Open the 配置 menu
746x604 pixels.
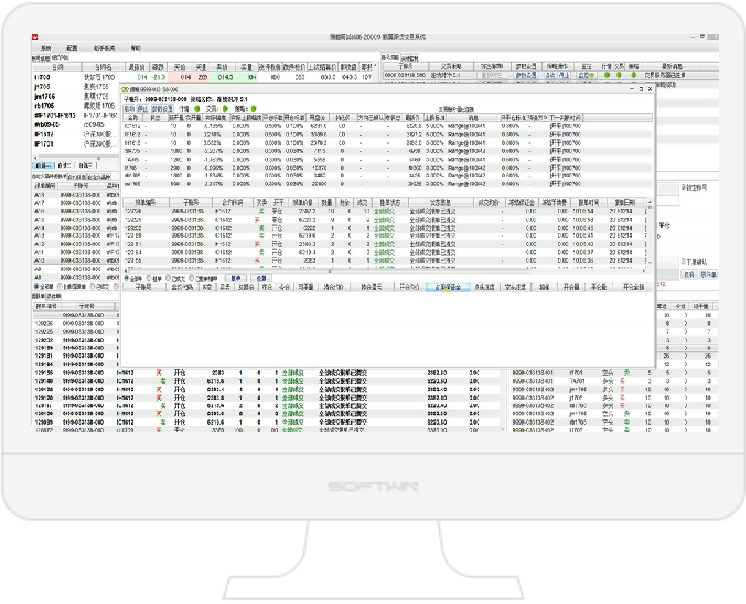pos(72,48)
